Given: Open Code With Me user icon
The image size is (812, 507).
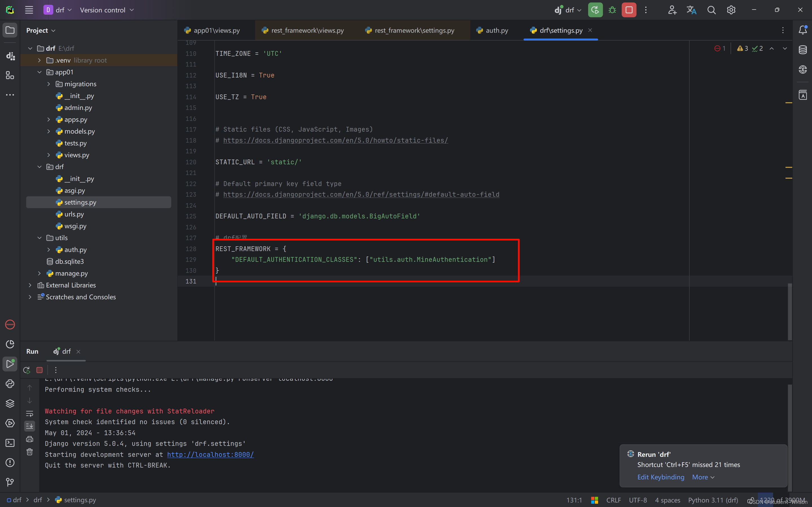Looking at the screenshot, I should tap(672, 10).
